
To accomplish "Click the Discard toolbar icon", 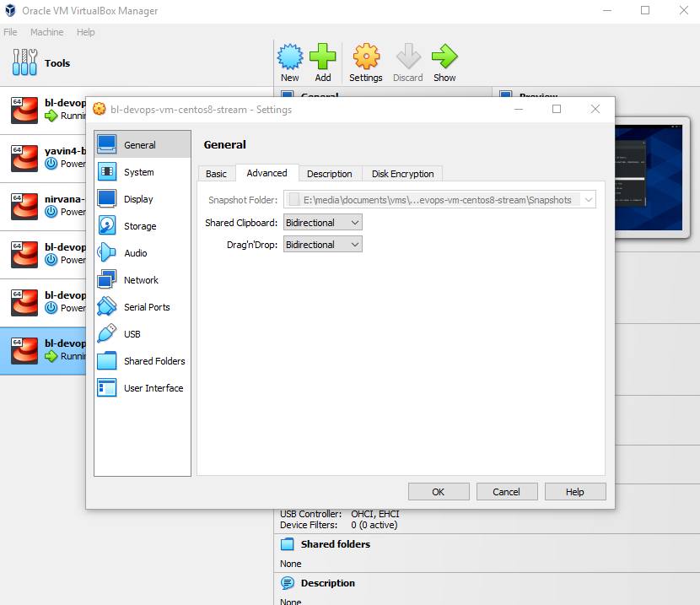I will click(408, 57).
